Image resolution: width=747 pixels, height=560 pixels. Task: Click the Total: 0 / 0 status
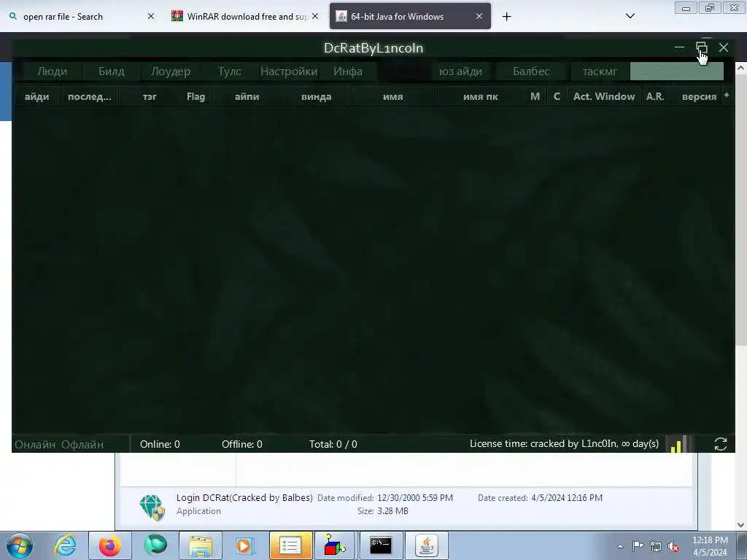(333, 444)
